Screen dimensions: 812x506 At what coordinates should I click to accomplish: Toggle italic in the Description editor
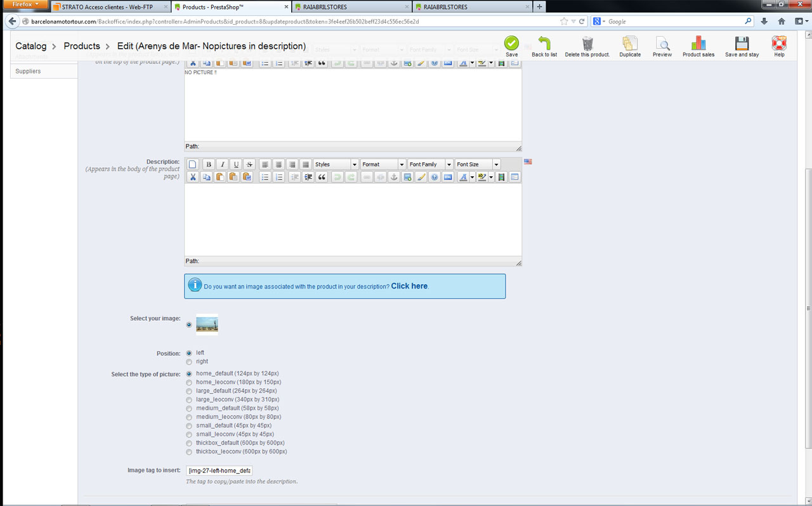pos(222,164)
